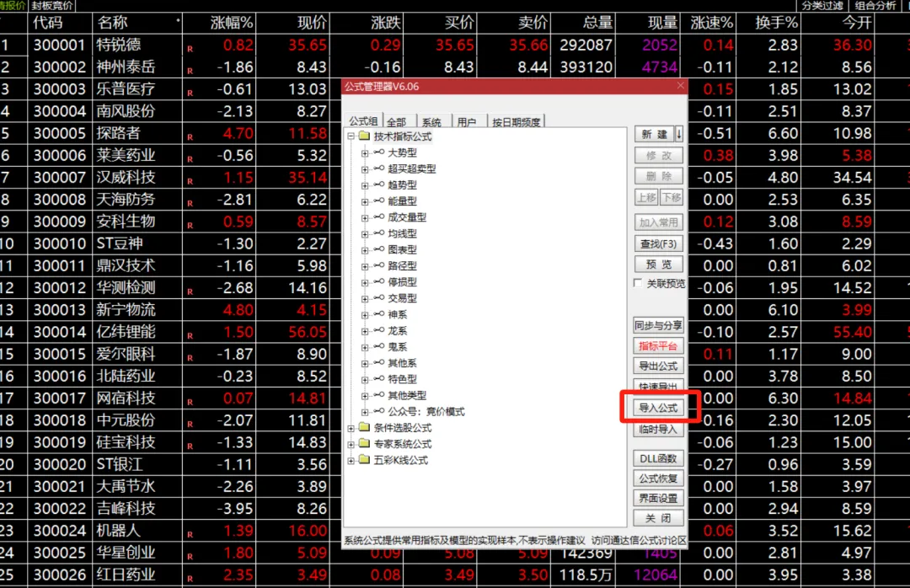Select the 鬼系 tree item
The image size is (910, 588).
click(x=398, y=347)
